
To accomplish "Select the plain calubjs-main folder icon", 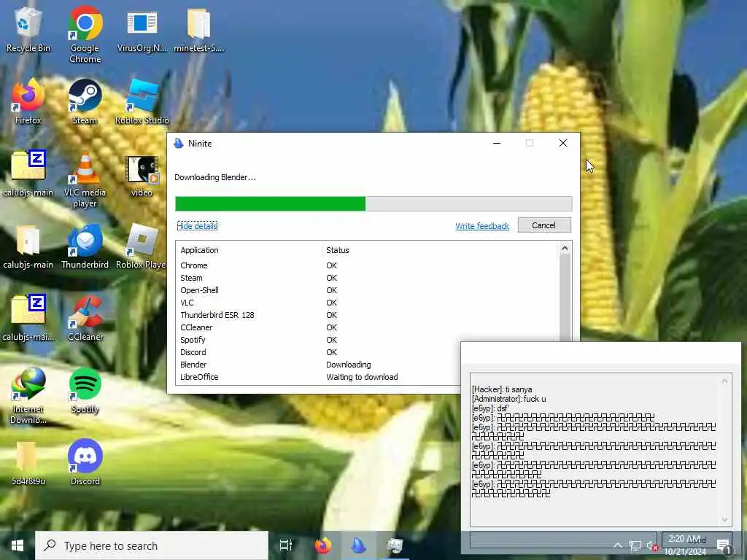I will point(28,246).
